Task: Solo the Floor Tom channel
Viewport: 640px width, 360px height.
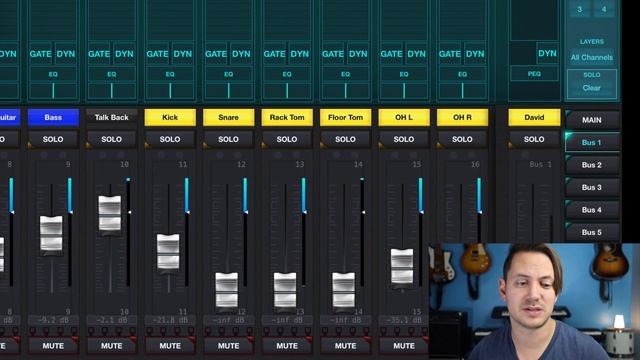Action: tap(345, 139)
